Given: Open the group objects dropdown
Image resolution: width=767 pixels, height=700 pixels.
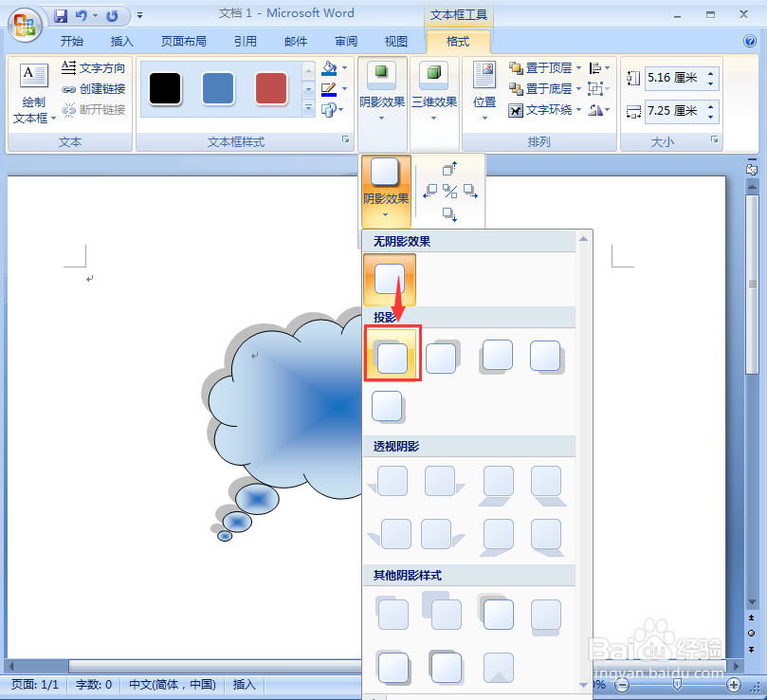Looking at the screenshot, I should point(599,88).
